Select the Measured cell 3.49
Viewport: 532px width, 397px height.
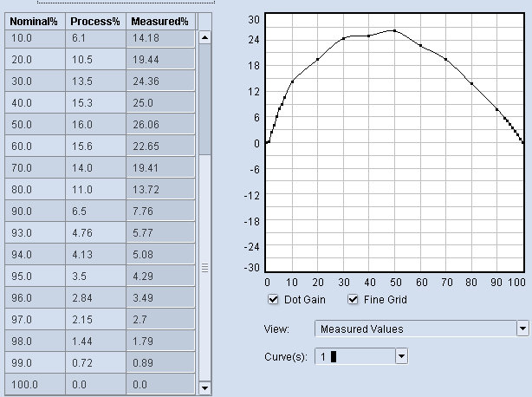tap(161, 298)
